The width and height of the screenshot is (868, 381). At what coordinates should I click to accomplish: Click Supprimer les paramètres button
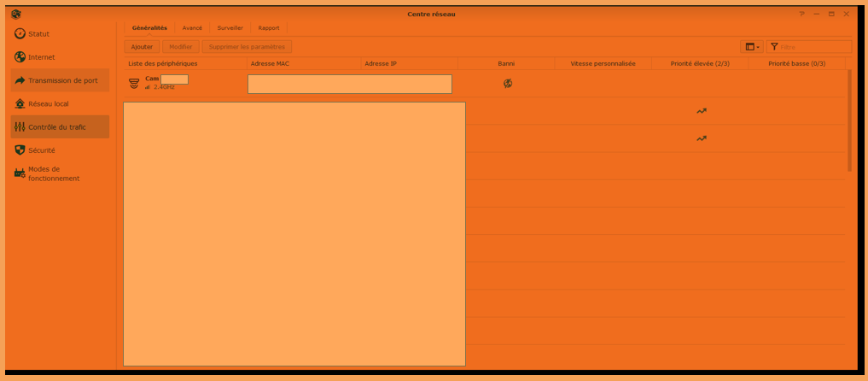[x=247, y=47]
